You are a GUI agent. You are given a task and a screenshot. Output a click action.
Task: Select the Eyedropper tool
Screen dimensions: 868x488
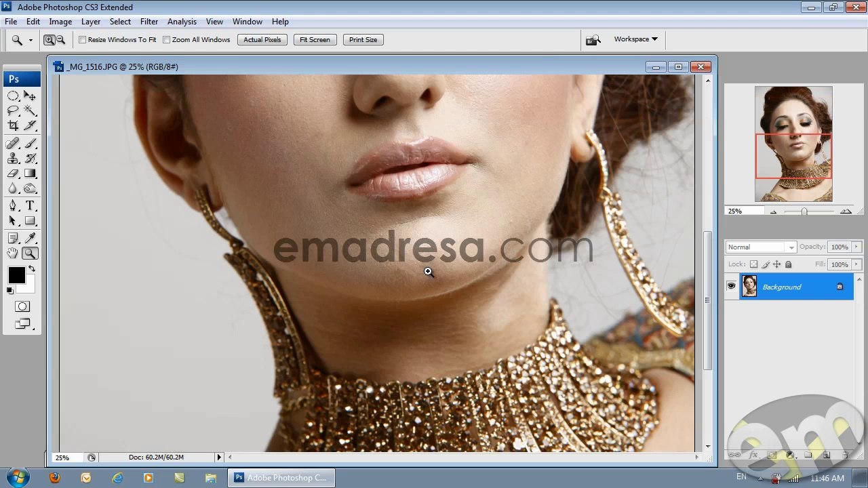30,238
